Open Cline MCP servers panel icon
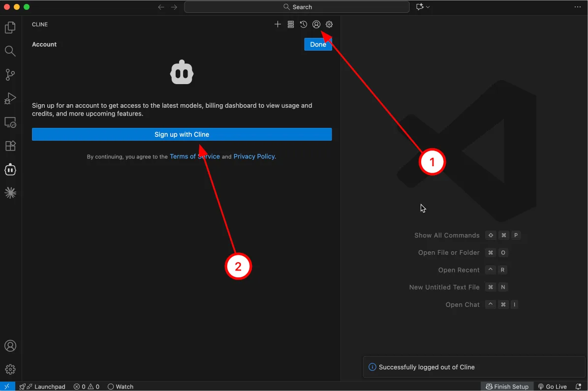588x391 pixels. click(291, 25)
